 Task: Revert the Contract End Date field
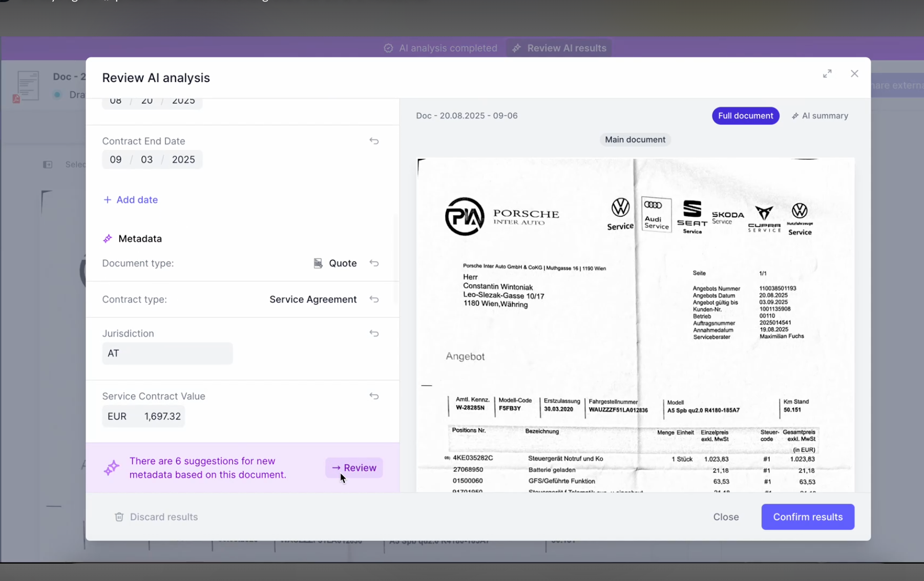(x=374, y=141)
